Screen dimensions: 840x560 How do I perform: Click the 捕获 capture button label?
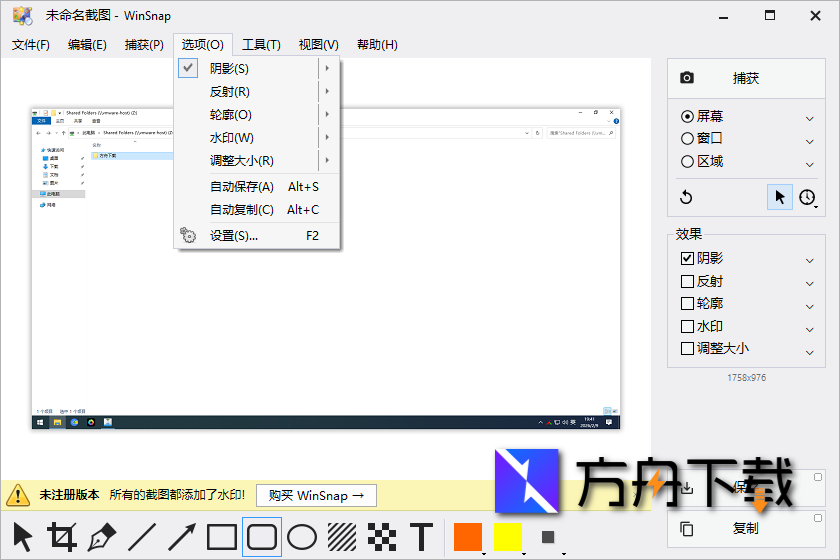point(746,78)
